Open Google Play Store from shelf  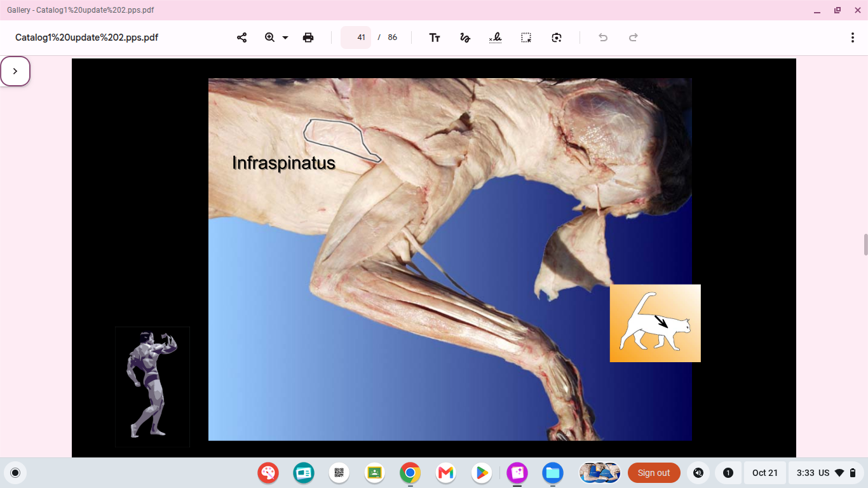(x=482, y=473)
